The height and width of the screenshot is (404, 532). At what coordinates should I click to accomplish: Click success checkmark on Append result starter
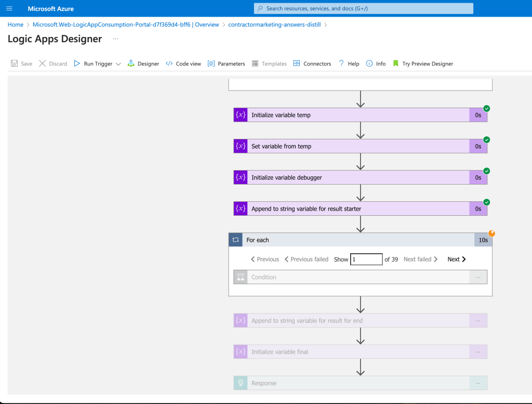pyautogui.click(x=486, y=202)
